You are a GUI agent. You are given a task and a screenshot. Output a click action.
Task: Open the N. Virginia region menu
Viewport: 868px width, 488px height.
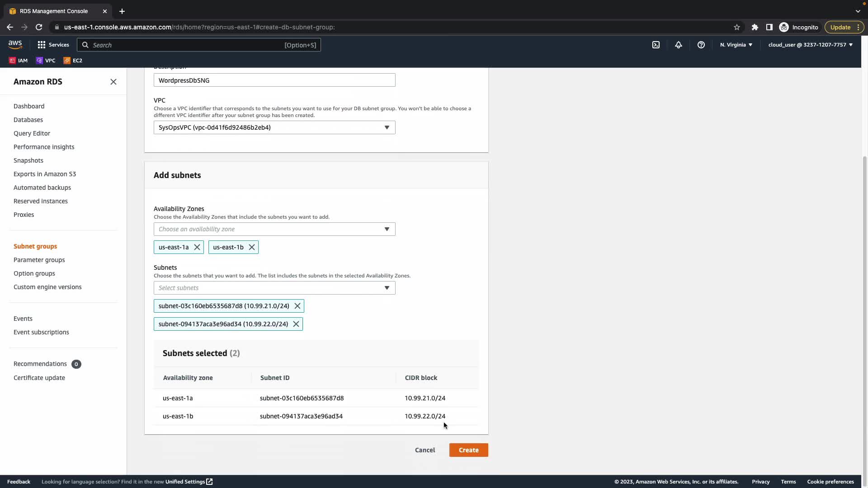click(736, 45)
